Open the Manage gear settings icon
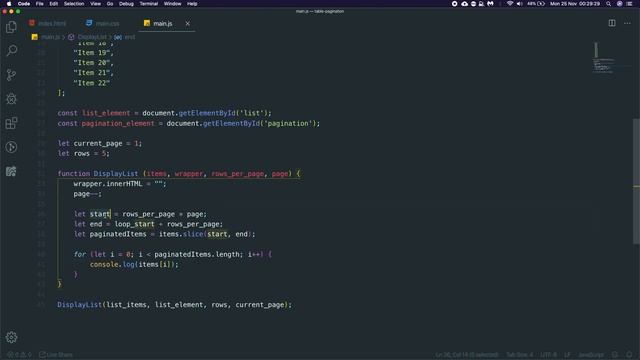This screenshot has width=640, height=360. pos(11,337)
